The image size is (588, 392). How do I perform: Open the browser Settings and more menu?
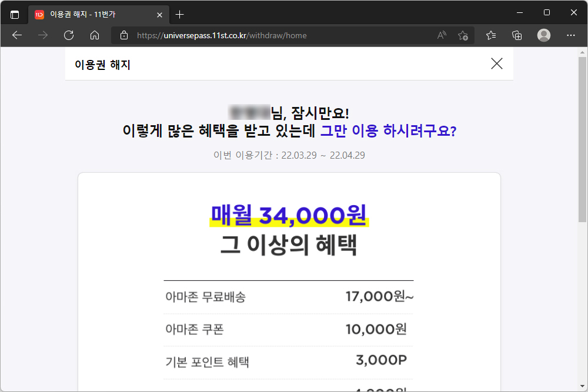click(x=571, y=35)
